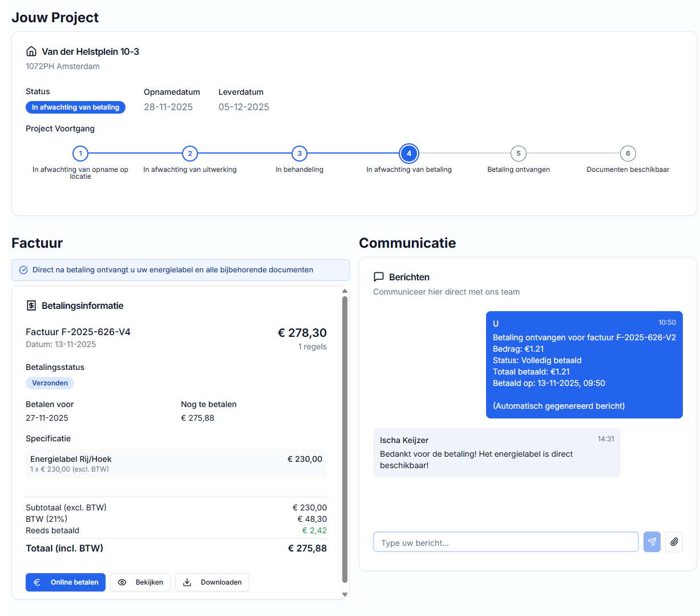Select progress step 2 circle

190,154
